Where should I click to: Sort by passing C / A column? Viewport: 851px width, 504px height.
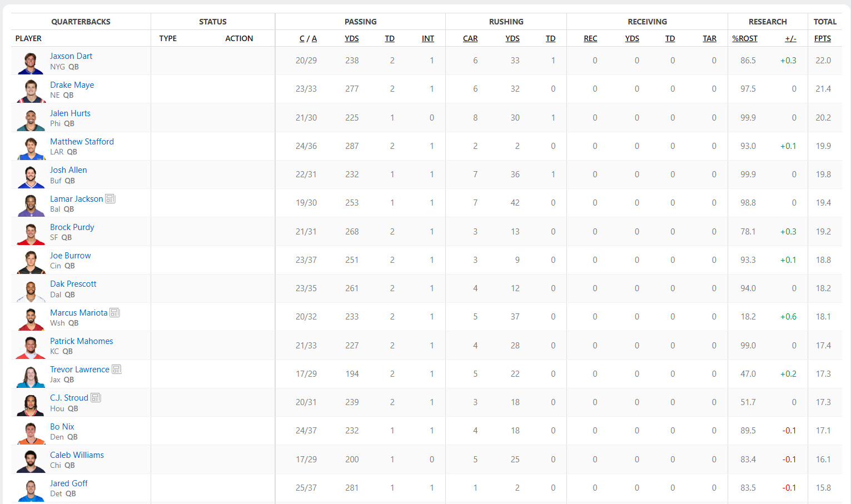click(308, 38)
